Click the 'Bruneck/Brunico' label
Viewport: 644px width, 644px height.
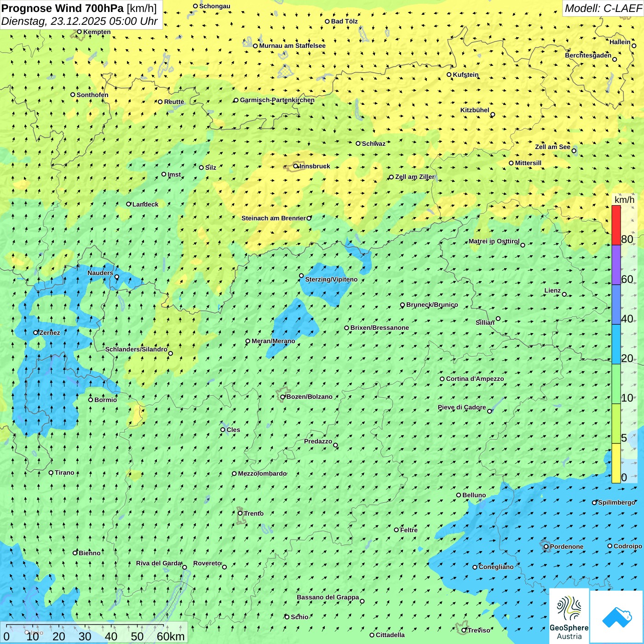tap(432, 305)
